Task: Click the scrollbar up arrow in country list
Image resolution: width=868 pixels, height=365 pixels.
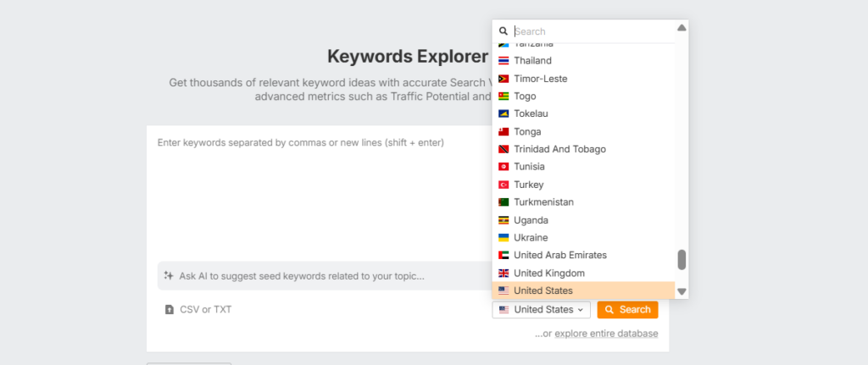Action: tap(682, 27)
